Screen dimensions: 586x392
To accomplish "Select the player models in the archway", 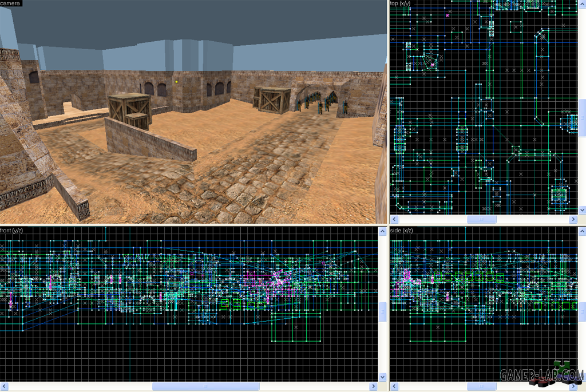I will click(322, 104).
